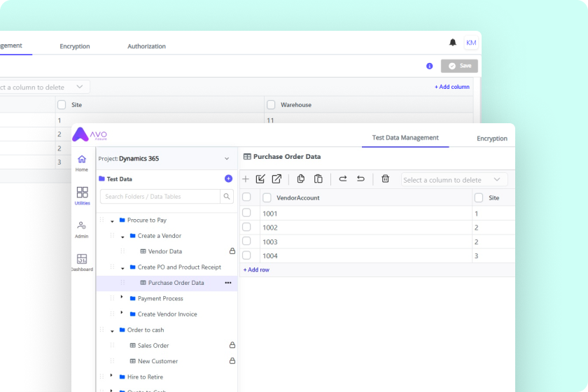Click the blue plus icon beside Test Data
This screenshot has height=392, width=588.
(228, 178)
